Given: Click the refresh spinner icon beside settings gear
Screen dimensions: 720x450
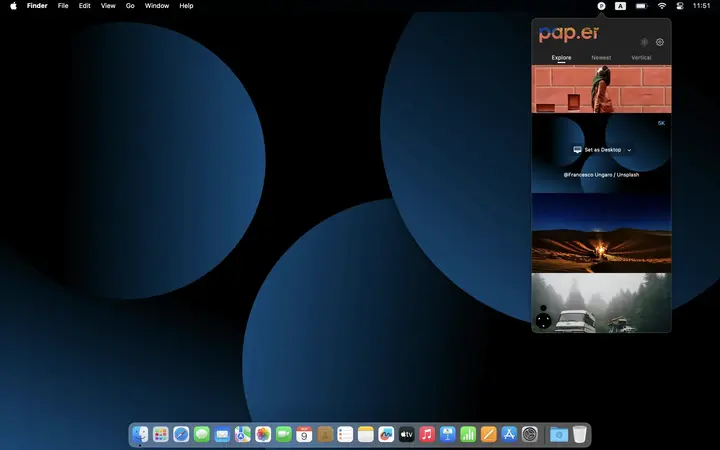Looking at the screenshot, I should [644, 43].
